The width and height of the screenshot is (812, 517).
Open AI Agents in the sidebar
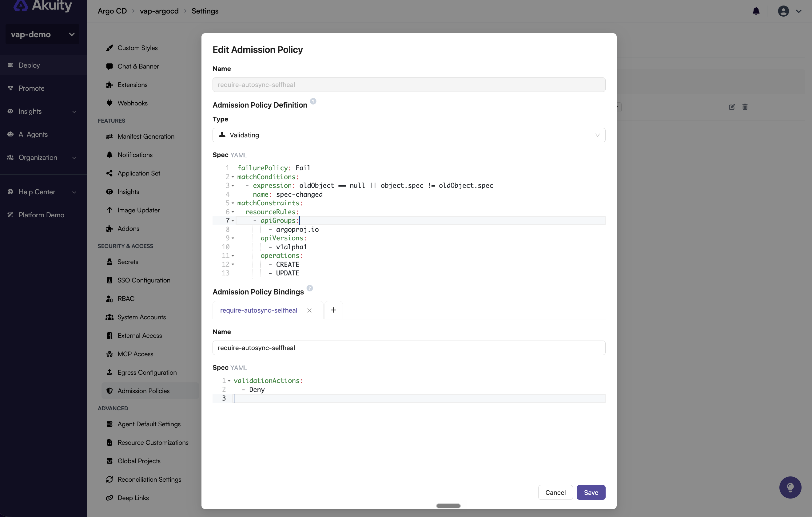tap(43, 134)
